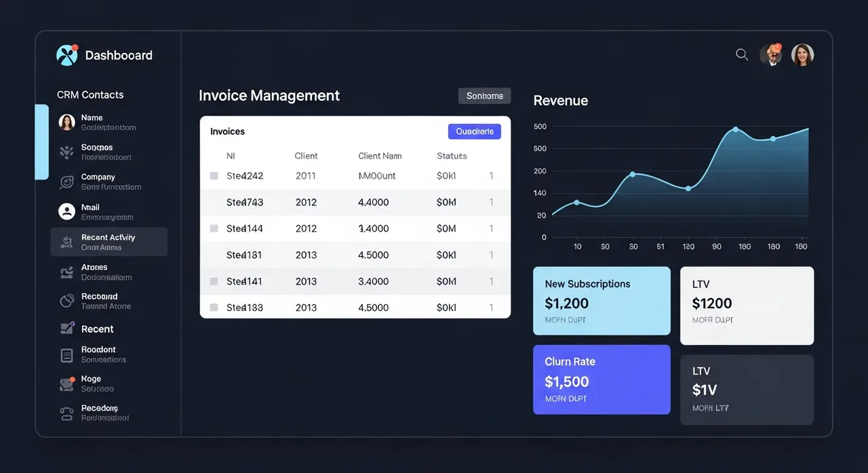Click the Recent section icon
Screen dimensions: 868x473
coord(66,329)
